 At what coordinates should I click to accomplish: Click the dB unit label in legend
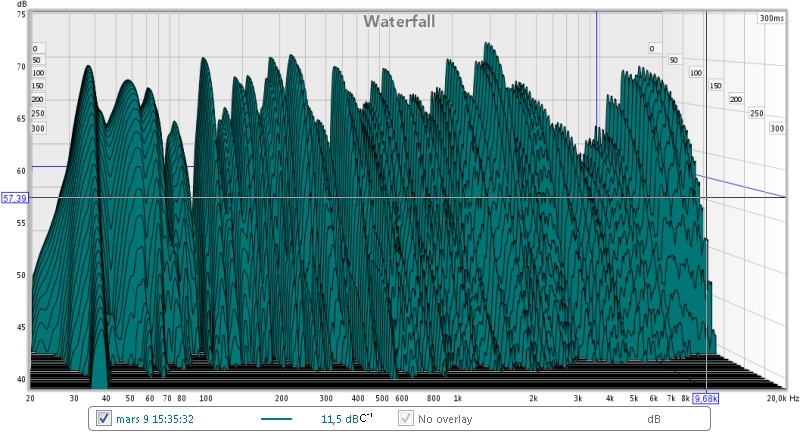coord(654,419)
